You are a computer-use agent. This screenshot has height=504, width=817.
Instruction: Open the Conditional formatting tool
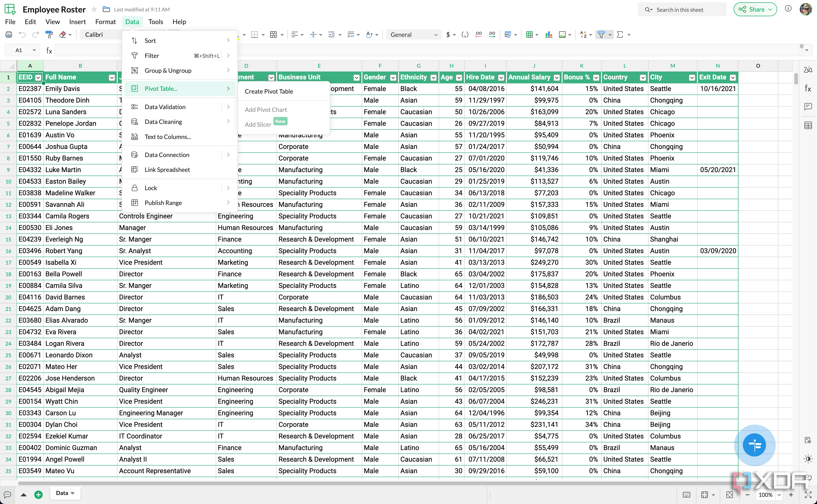tap(508, 35)
